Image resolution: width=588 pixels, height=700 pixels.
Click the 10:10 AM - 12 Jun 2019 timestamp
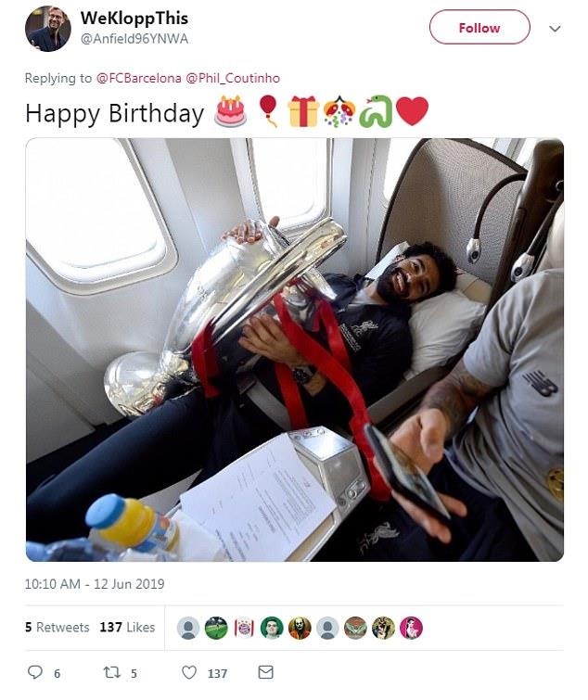coord(95,584)
